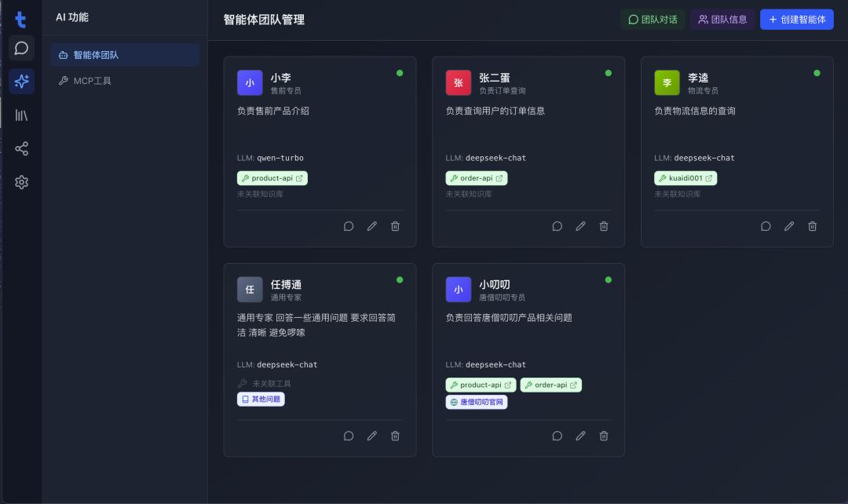Click the blue t logo at top-left
The height and width of the screenshot is (504, 848).
point(20,19)
